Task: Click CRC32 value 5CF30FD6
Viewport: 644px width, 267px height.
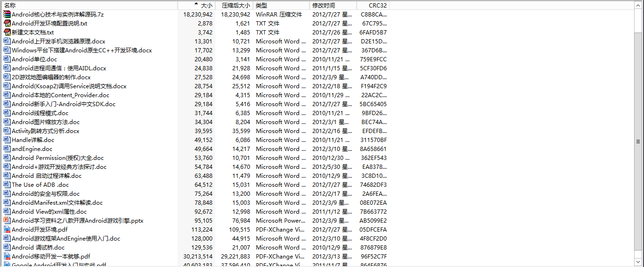Action: click(x=373, y=68)
